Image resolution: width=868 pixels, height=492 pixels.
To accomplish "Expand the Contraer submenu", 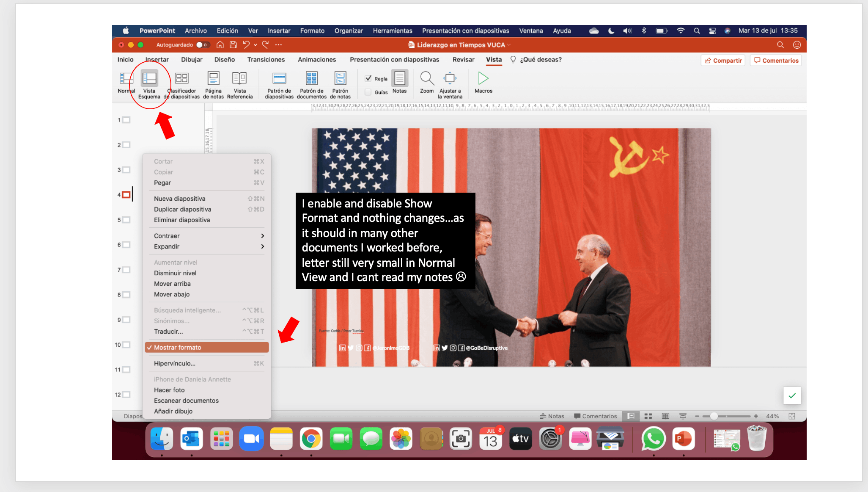I will (x=207, y=236).
